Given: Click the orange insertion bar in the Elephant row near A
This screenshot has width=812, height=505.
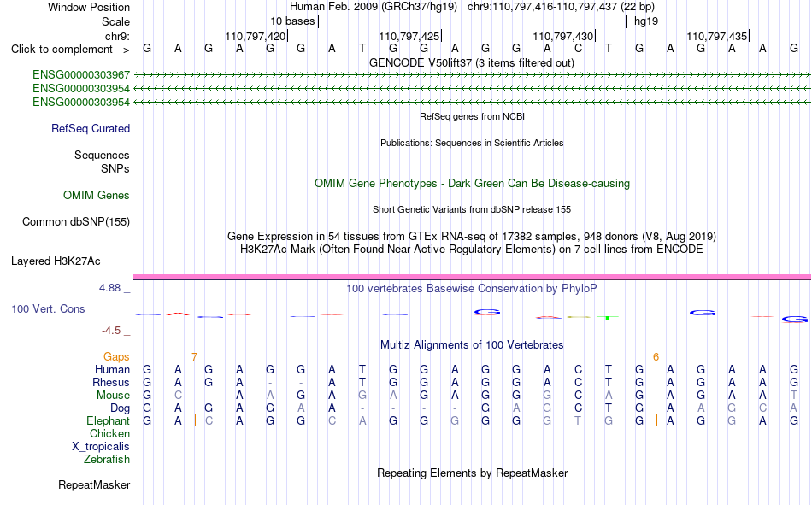Looking at the screenshot, I should (195, 420).
